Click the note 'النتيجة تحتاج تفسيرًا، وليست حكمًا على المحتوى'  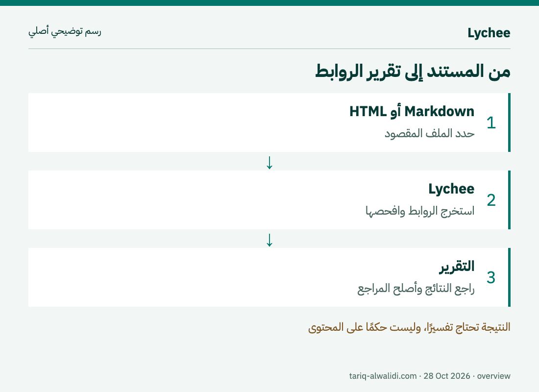point(409,327)
